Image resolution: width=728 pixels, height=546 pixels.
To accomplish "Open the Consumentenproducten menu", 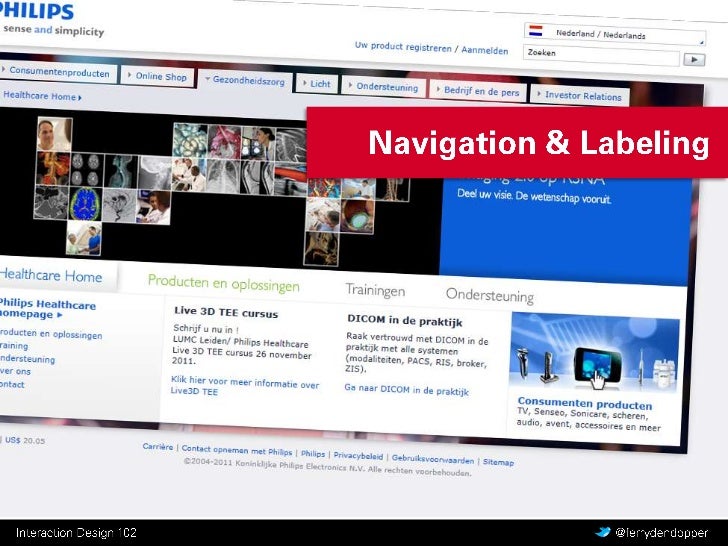I will [57, 72].
